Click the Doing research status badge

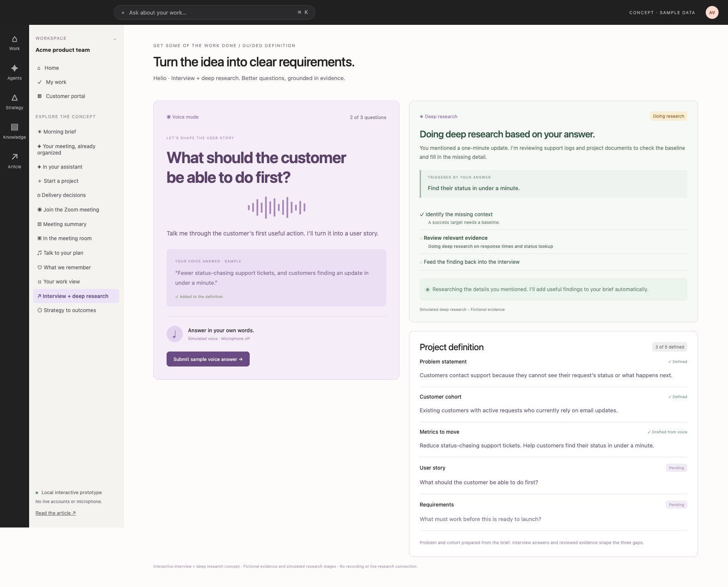point(668,116)
